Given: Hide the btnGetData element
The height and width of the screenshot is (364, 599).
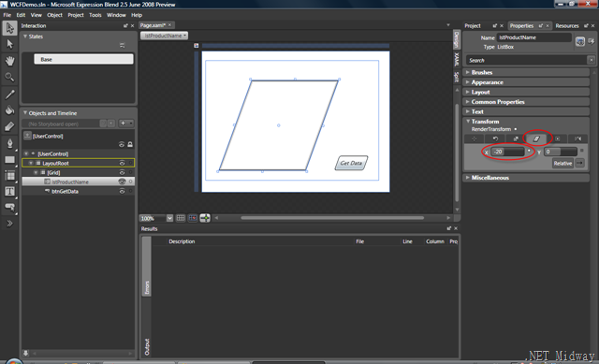Looking at the screenshot, I should pyautogui.click(x=122, y=192).
